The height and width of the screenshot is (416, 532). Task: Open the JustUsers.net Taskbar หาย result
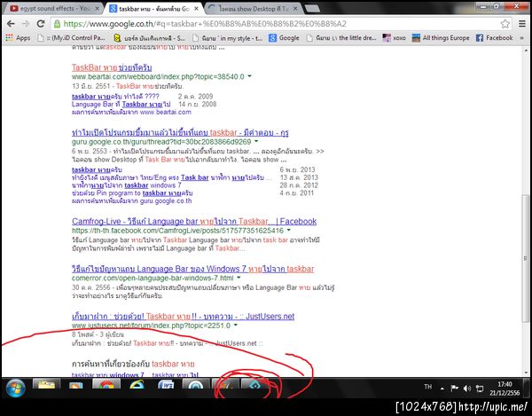pyautogui.click(x=183, y=317)
